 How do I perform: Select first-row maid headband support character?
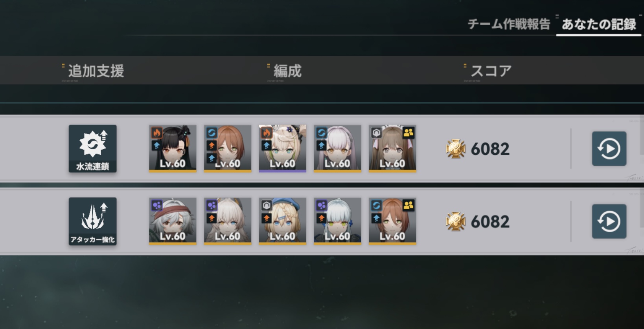click(x=392, y=148)
